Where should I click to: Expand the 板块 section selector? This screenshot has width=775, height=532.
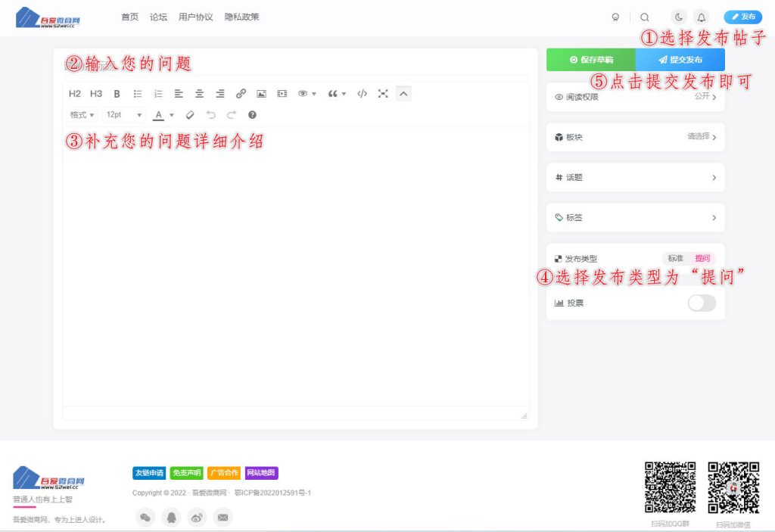(x=635, y=137)
